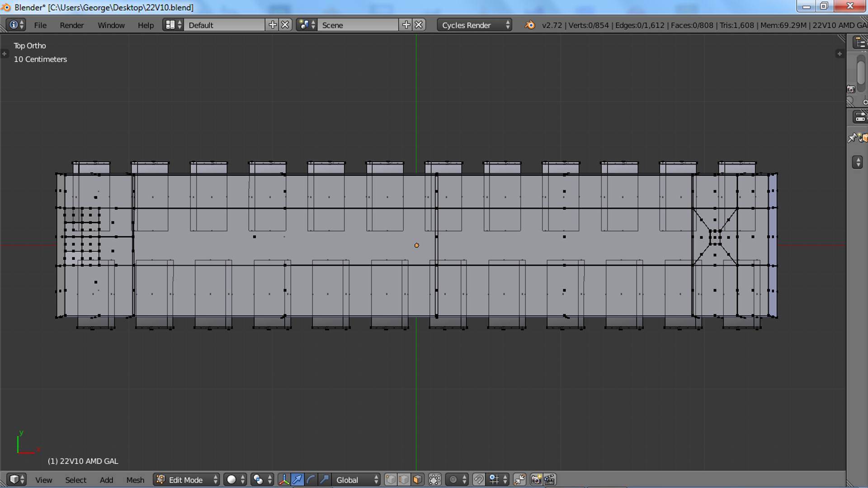Enable face select mode
This screenshot has width=868, height=488.
click(x=418, y=480)
